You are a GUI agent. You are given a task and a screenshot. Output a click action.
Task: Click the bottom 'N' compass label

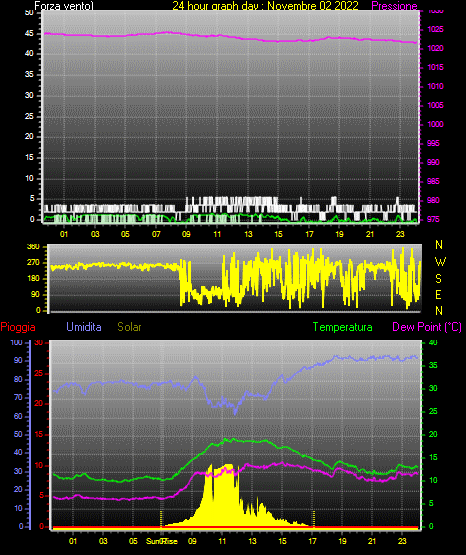439,310
